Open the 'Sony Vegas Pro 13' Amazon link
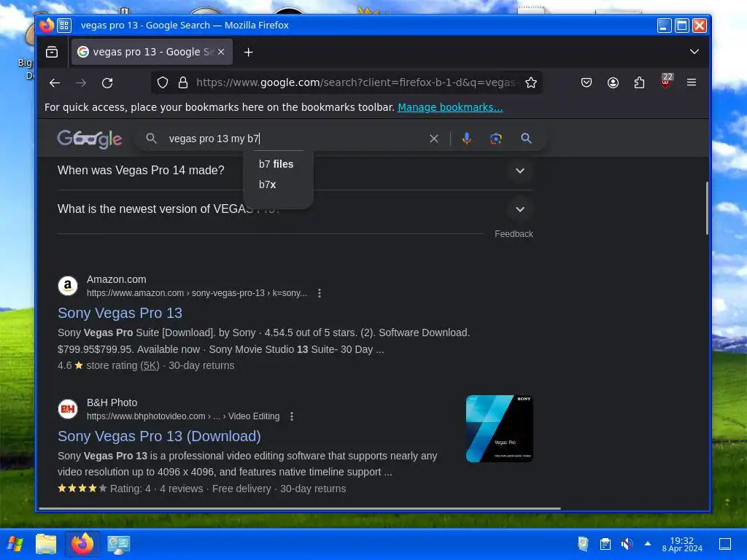Screen dimensions: 747x560 [120, 313]
